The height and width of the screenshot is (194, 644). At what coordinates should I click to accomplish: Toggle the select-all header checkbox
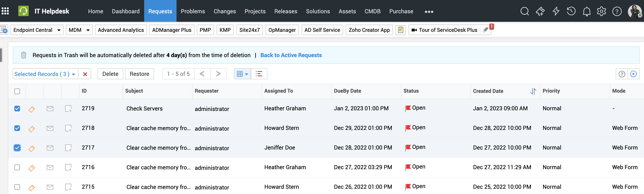(17, 91)
